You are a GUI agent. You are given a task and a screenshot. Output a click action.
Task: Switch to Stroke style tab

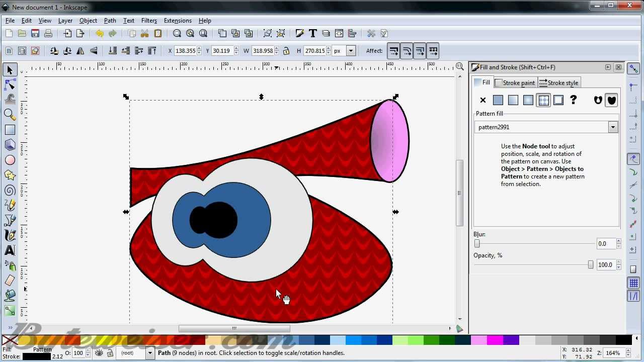559,83
